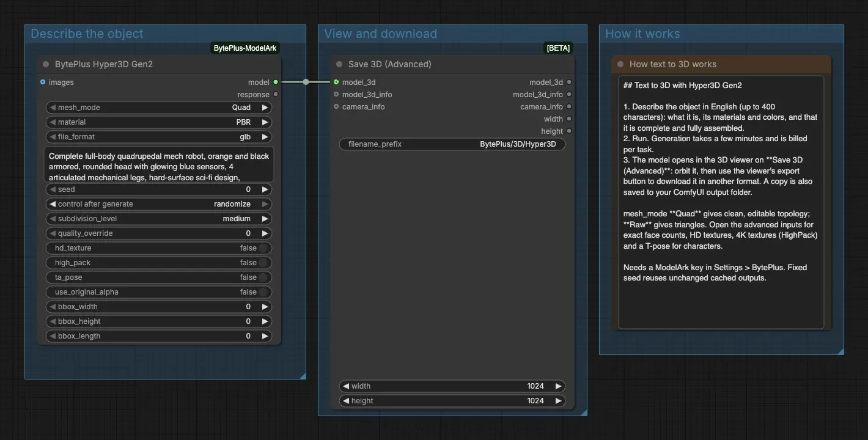Click the [BETA] badge
The width and height of the screenshot is (868, 440).
pyautogui.click(x=558, y=48)
